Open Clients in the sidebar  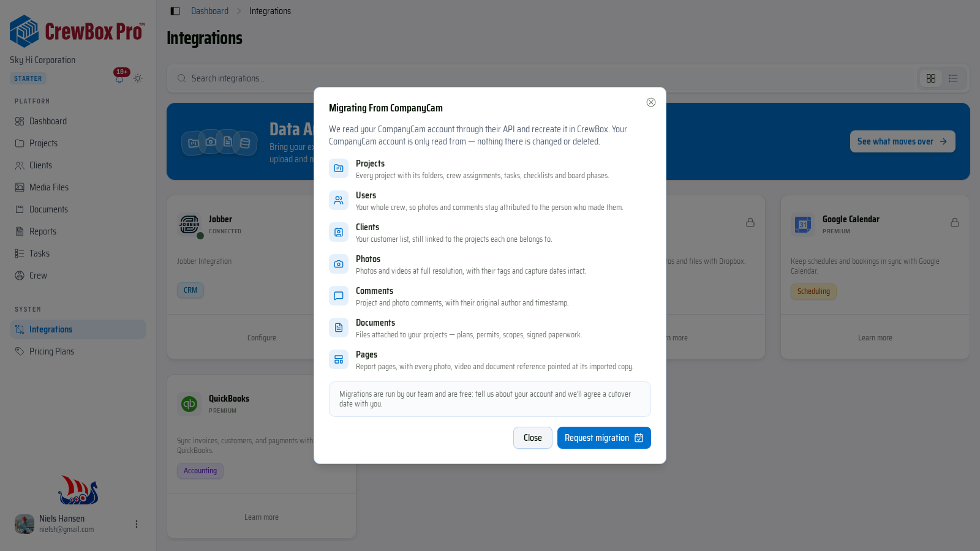click(78, 165)
